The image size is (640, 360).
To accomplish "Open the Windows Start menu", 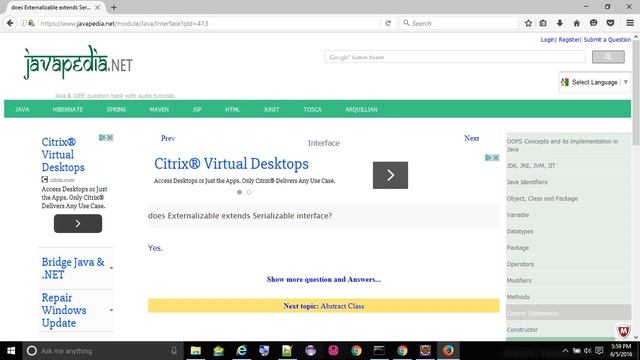I will pyautogui.click(x=11, y=351).
